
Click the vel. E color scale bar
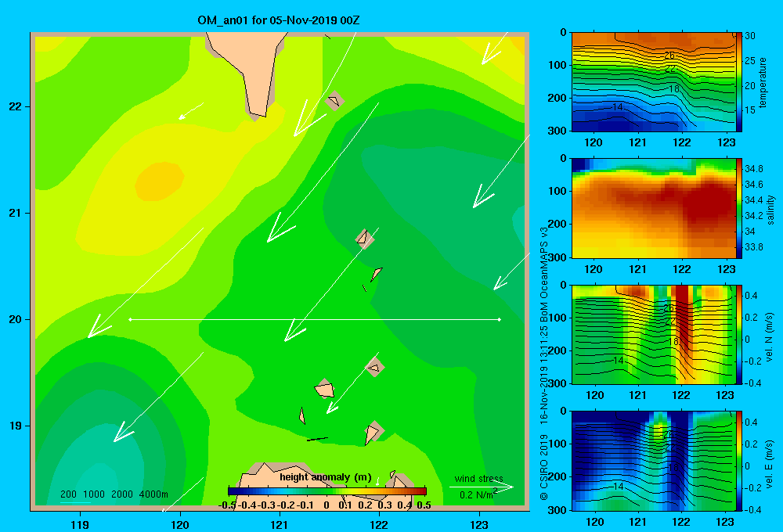[739, 461]
